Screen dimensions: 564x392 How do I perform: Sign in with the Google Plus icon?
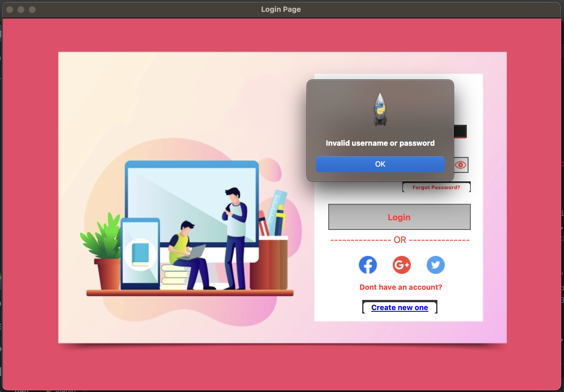tap(402, 265)
